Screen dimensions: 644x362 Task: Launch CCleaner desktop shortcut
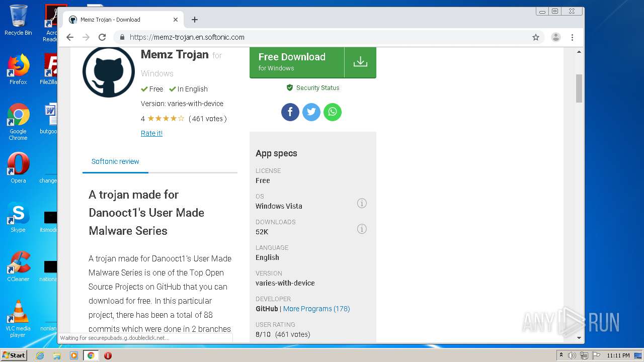coord(18,266)
